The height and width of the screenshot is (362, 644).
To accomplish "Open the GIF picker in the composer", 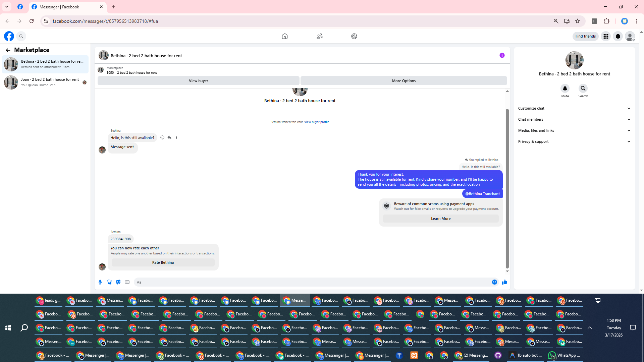I will [x=127, y=282].
